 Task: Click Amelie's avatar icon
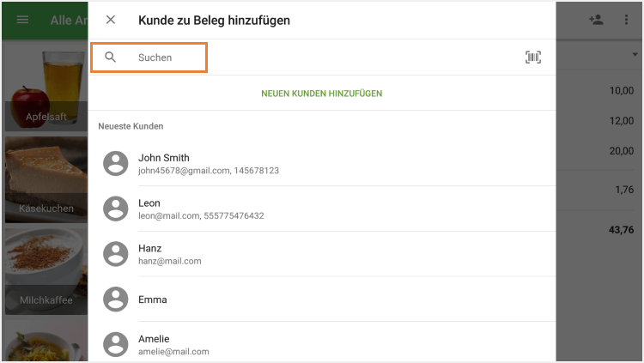[x=116, y=344]
